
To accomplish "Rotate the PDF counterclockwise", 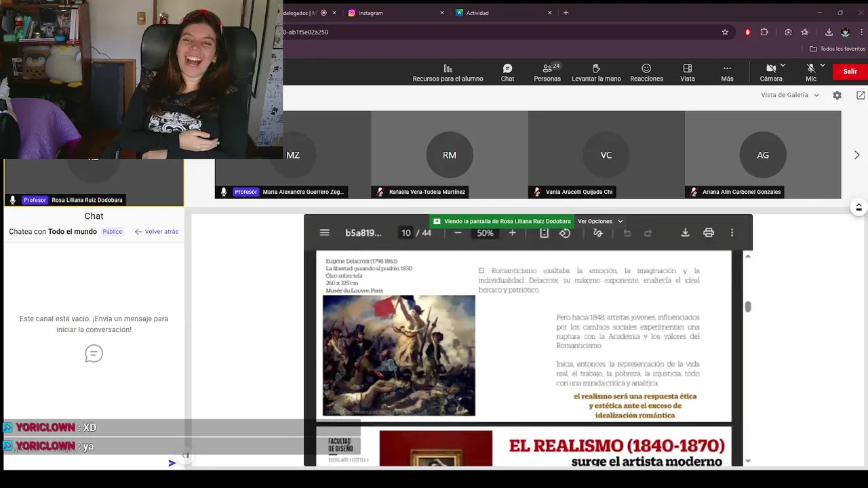I will (565, 232).
